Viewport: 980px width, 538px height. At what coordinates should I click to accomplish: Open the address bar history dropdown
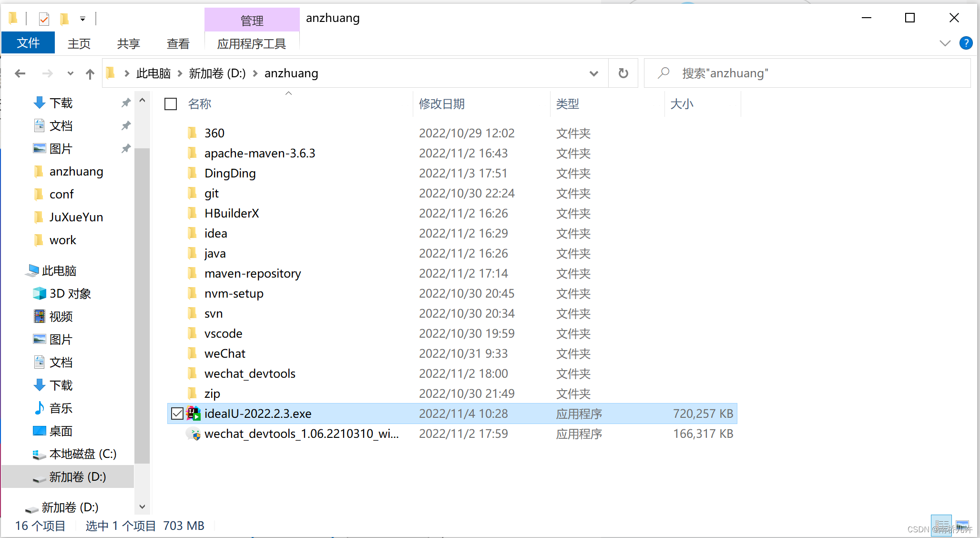tap(593, 73)
